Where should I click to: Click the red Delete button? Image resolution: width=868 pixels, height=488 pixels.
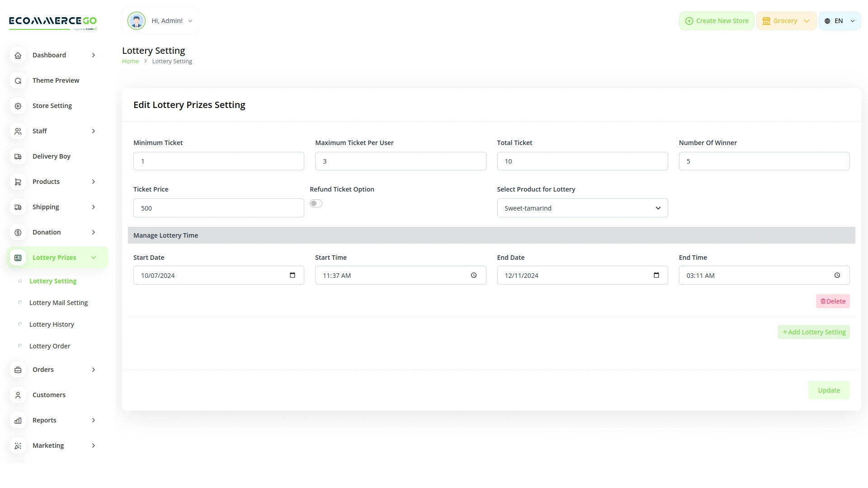click(833, 301)
